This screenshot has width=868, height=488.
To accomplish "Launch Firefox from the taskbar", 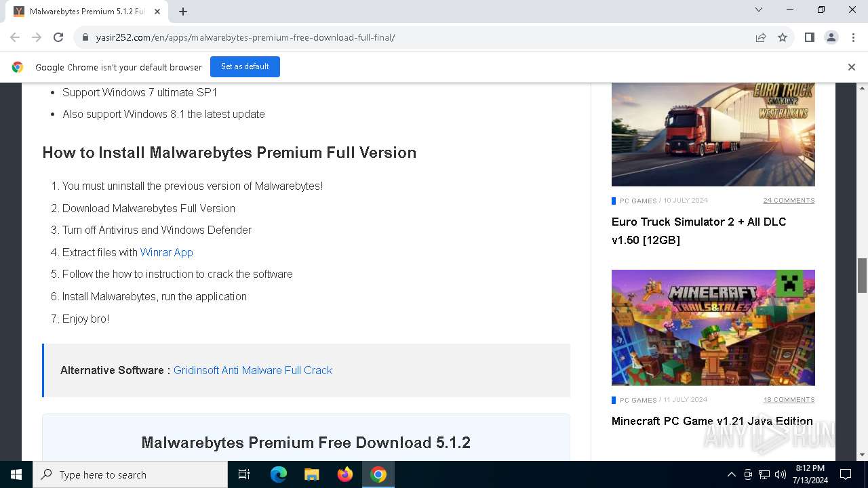I will click(x=345, y=474).
